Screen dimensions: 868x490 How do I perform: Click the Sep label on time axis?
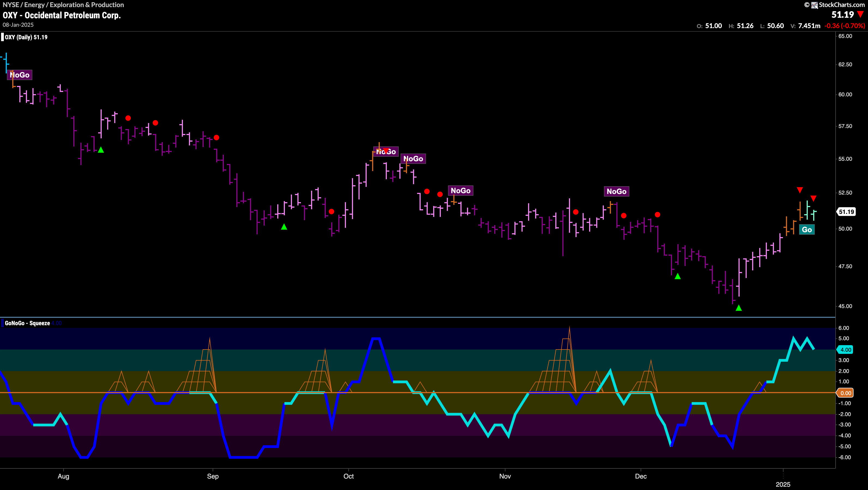click(213, 476)
